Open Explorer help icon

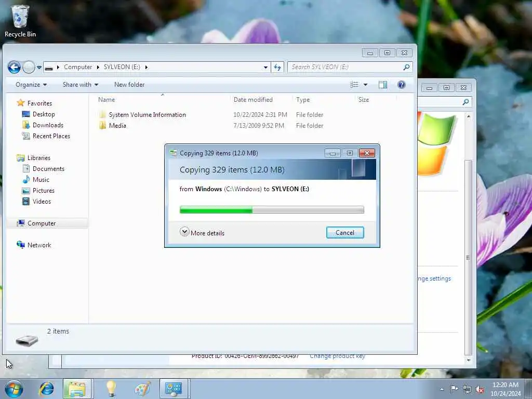pyautogui.click(x=402, y=85)
